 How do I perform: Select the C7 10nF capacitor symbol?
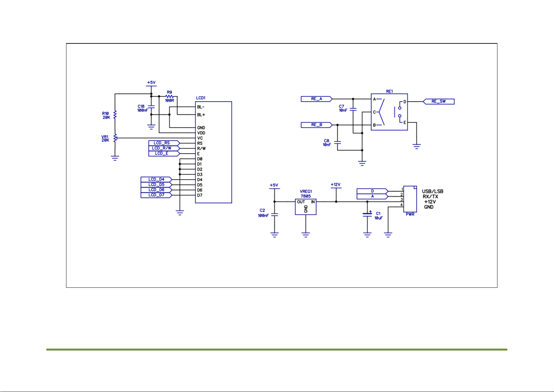point(353,109)
